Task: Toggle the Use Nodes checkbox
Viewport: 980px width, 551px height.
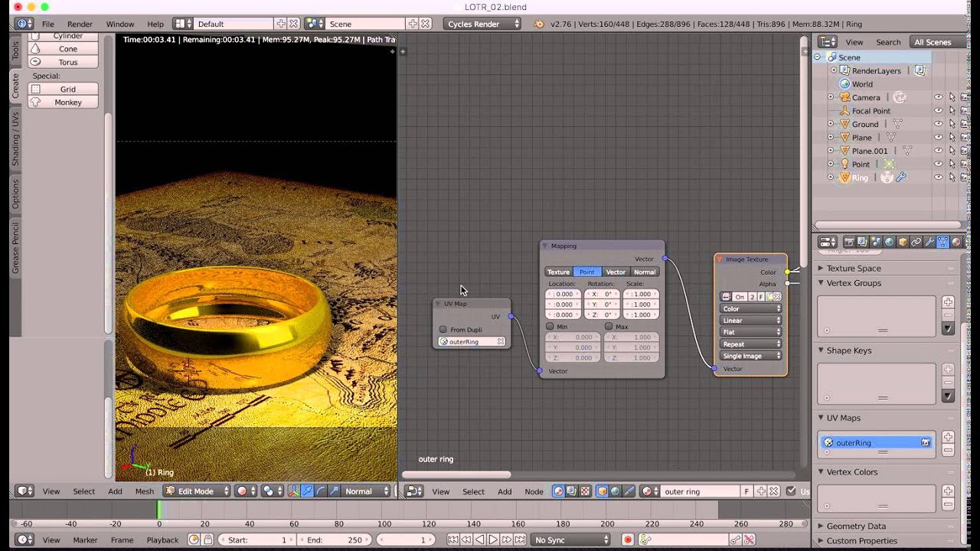Action: (791, 491)
